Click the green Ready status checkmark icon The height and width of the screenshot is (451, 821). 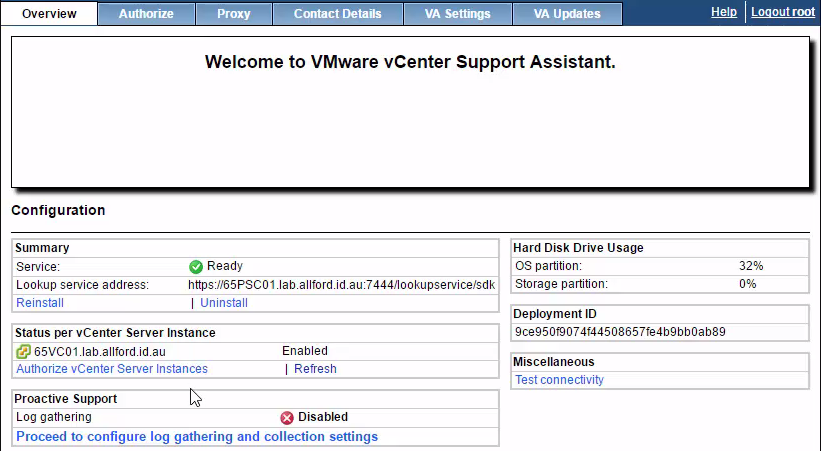pyautogui.click(x=196, y=267)
